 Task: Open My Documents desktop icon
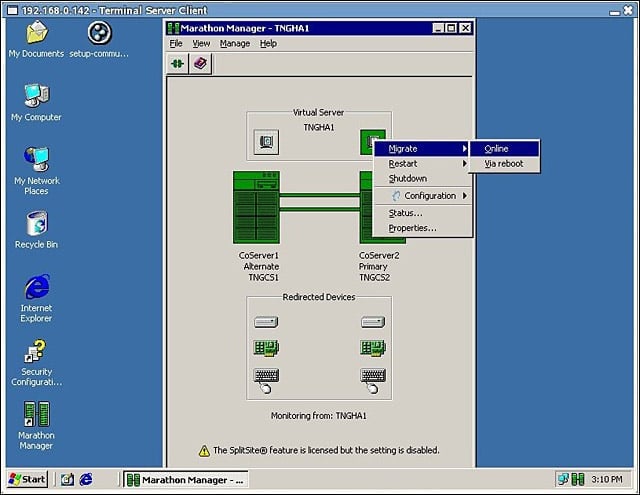(37, 33)
